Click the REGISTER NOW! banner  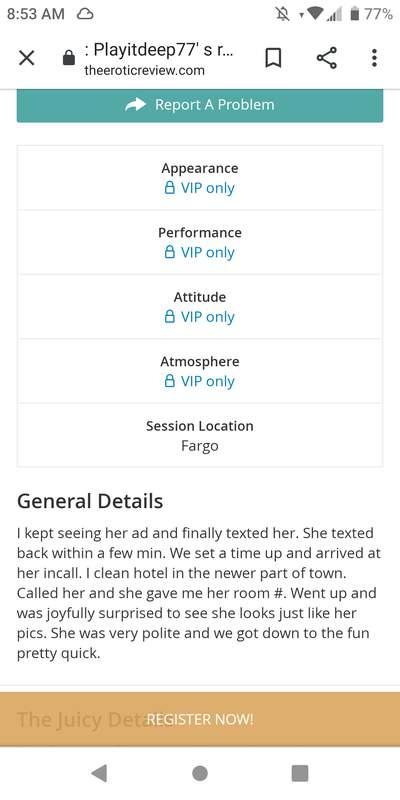pyautogui.click(x=200, y=719)
